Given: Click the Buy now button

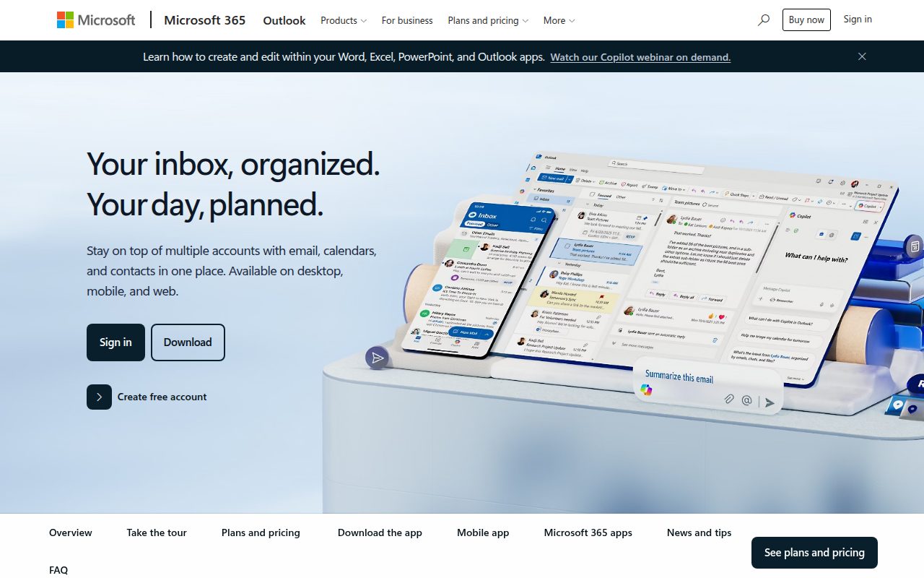Looking at the screenshot, I should coord(806,20).
